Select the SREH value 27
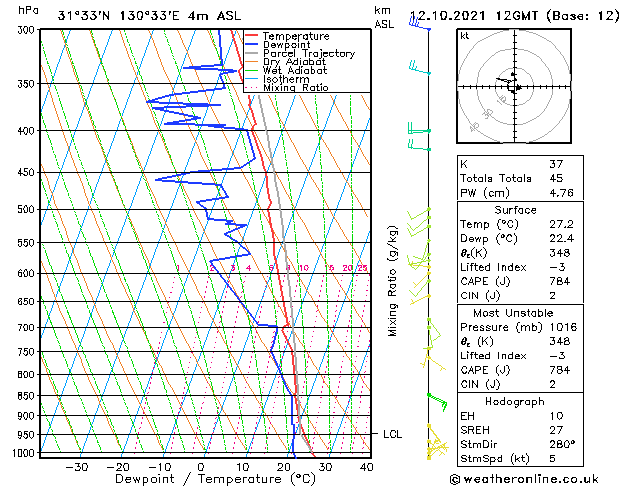This screenshot has width=629, height=486. tap(556, 430)
